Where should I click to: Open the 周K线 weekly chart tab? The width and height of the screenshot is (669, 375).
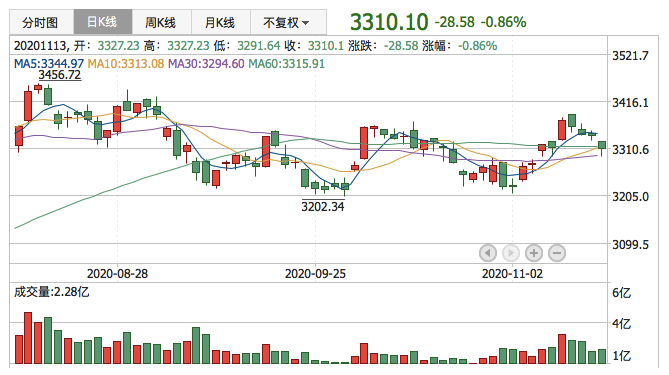[x=162, y=22]
